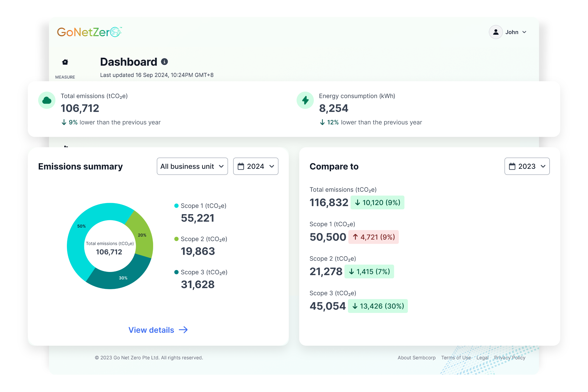
Task: Click the Terms of Use link
Action: click(456, 357)
